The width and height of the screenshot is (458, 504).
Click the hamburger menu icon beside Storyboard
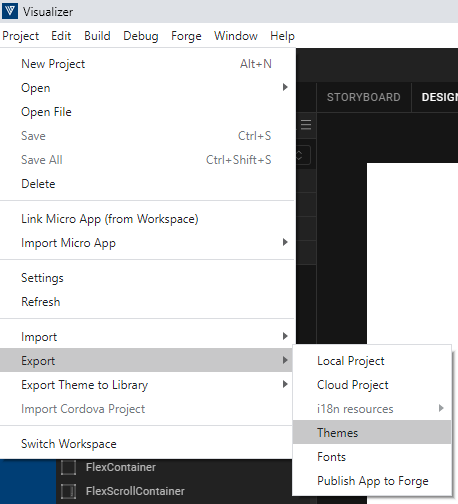coord(306,125)
